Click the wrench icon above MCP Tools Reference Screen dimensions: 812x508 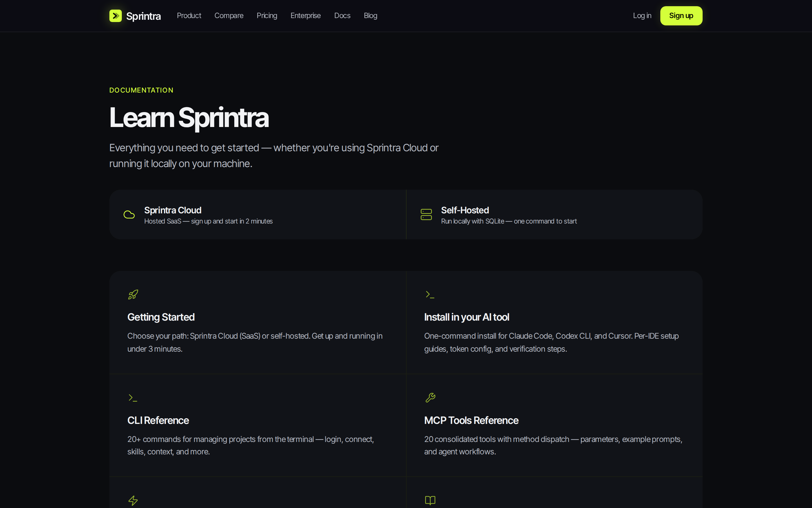[x=430, y=398]
